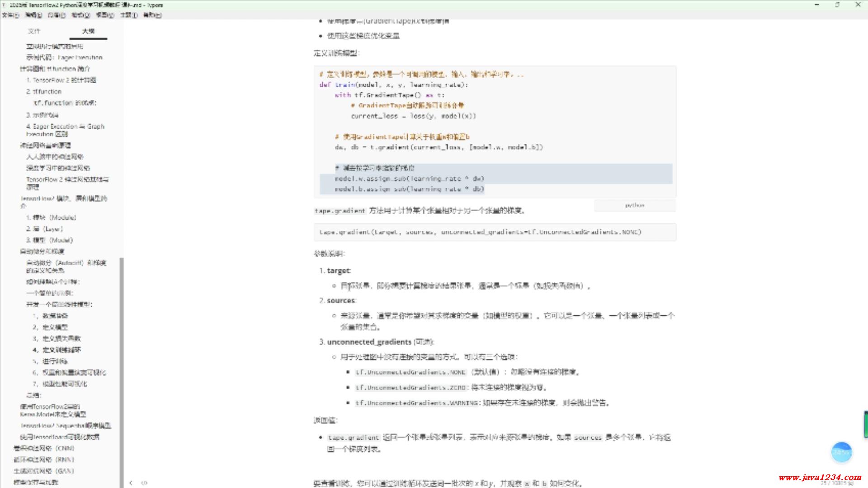
Task: Collapse sidebar with bottom-left chevron icon
Action: pos(131,483)
